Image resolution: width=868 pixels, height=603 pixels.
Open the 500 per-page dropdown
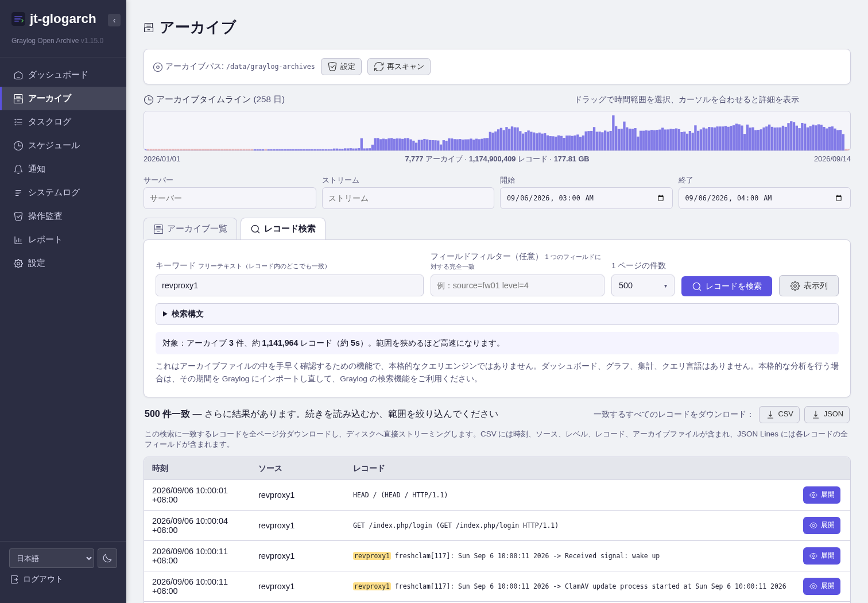point(643,285)
